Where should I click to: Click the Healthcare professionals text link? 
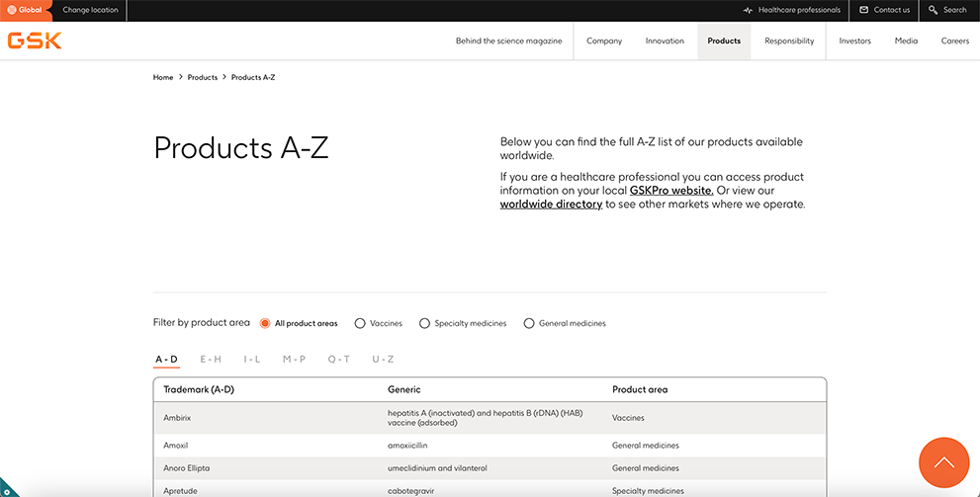pos(799,10)
